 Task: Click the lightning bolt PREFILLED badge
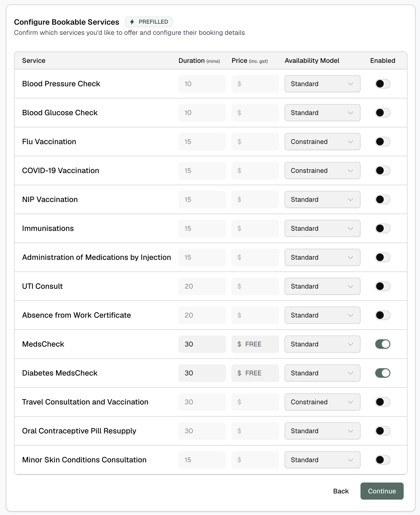[x=149, y=22]
